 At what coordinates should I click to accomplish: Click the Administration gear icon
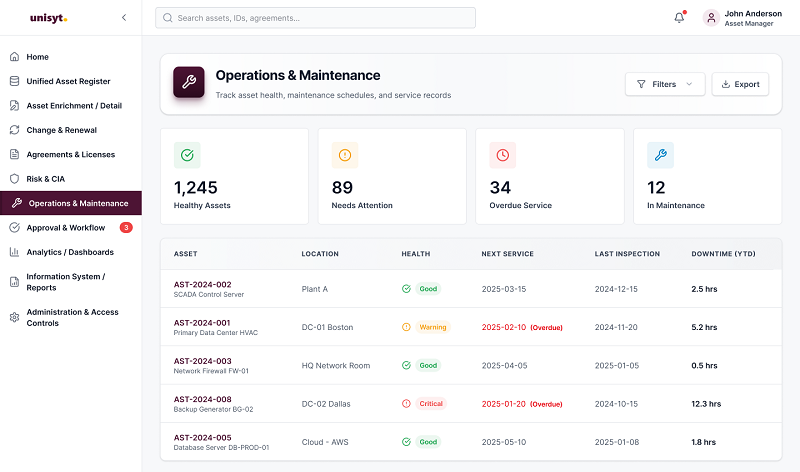(x=14, y=317)
